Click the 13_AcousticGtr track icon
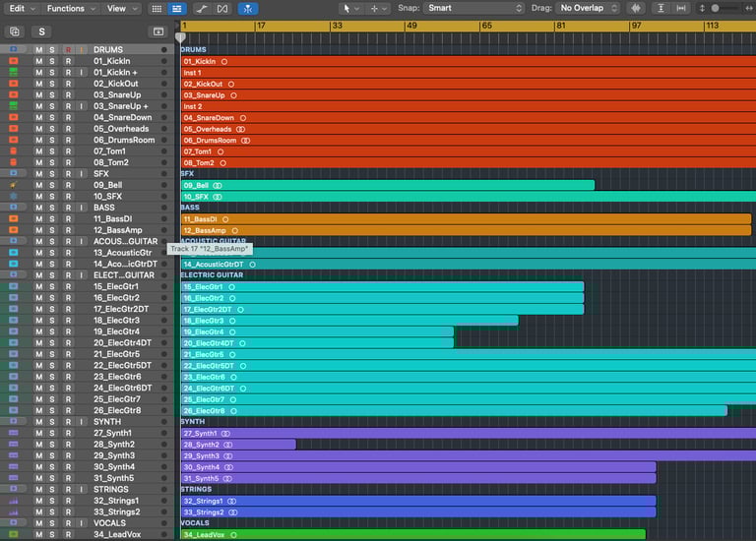This screenshot has height=541, width=756. (x=14, y=253)
